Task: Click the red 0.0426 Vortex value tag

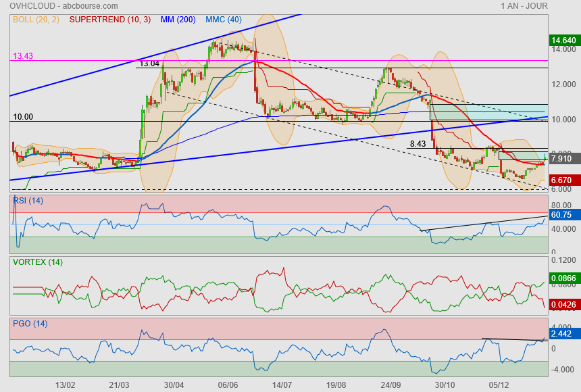Action: [563, 305]
